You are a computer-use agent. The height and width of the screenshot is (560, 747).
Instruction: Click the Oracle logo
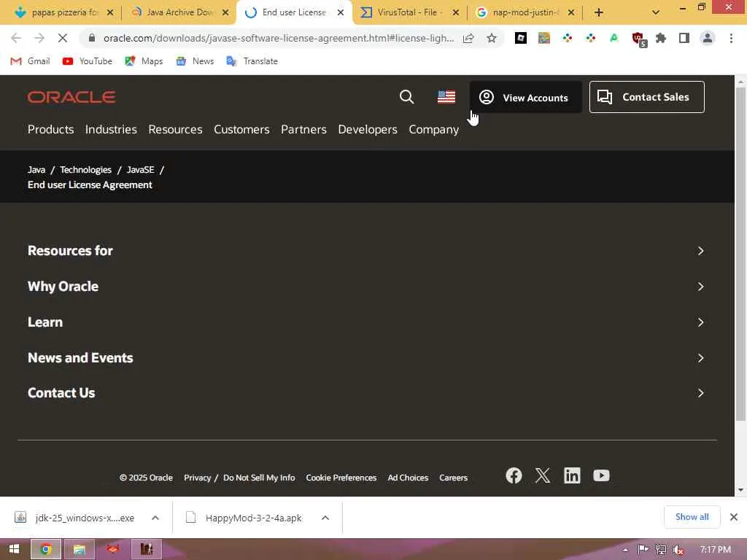[71, 97]
